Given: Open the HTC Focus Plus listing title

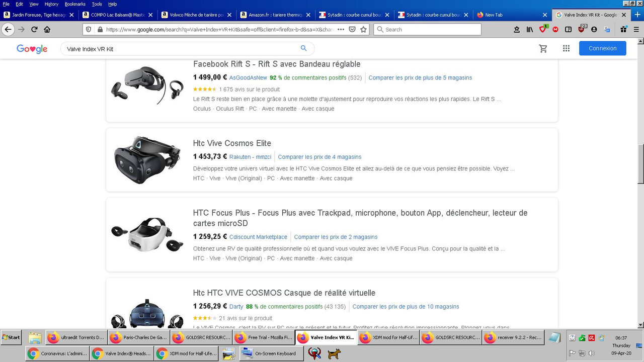Looking at the screenshot, I should 360,218.
